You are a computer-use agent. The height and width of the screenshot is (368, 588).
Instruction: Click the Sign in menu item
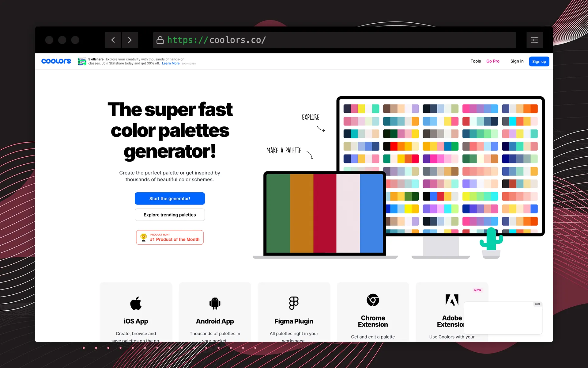pos(517,61)
